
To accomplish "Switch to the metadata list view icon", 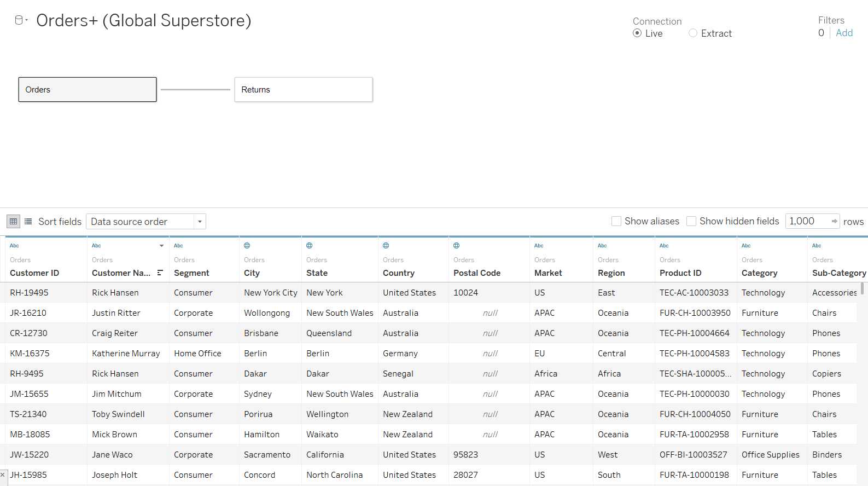I will tap(28, 222).
